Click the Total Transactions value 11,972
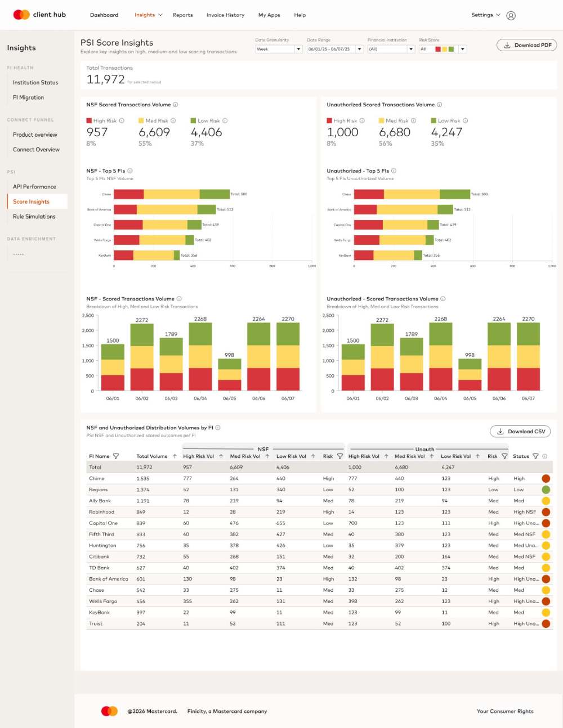 tap(105, 79)
